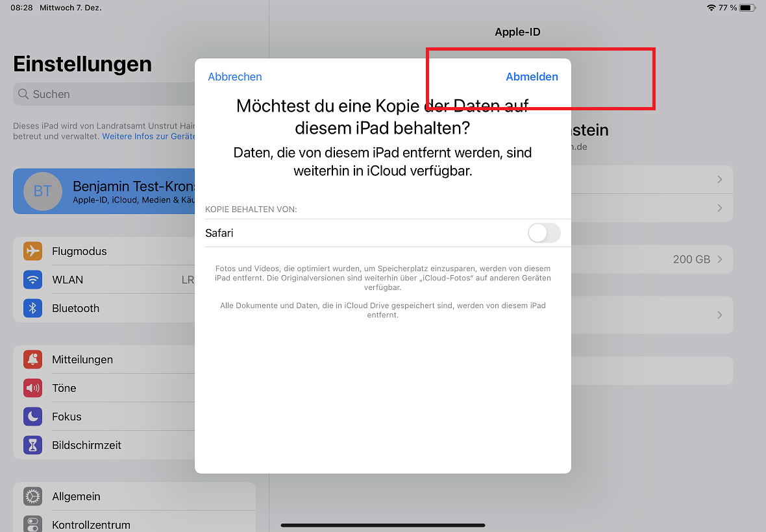
Task: Click the Fokus moon icon
Action: pos(32,417)
